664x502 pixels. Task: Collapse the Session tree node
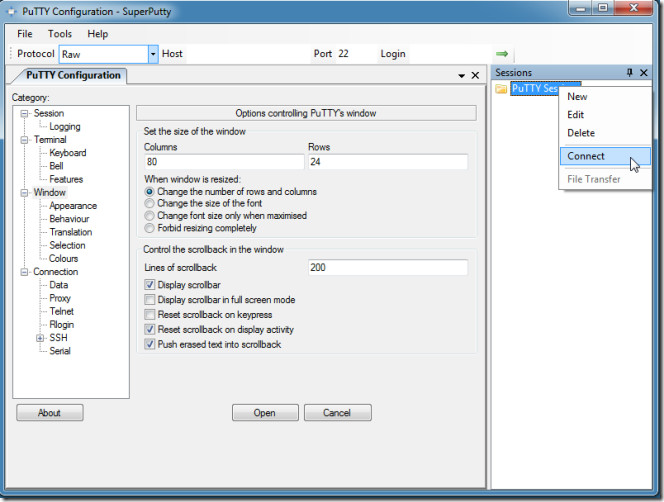(x=25, y=114)
